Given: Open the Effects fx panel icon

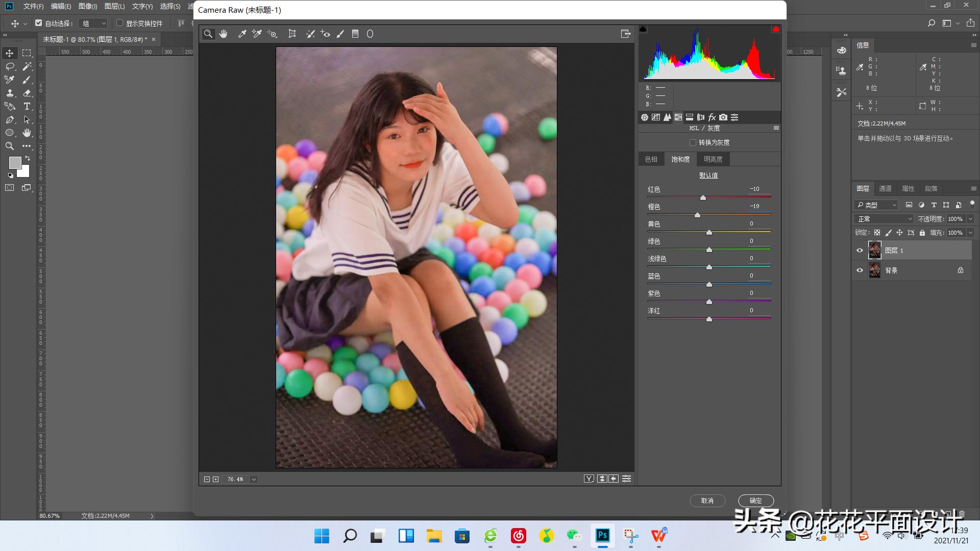Looking at the screenshot, I should coord(712,117).
